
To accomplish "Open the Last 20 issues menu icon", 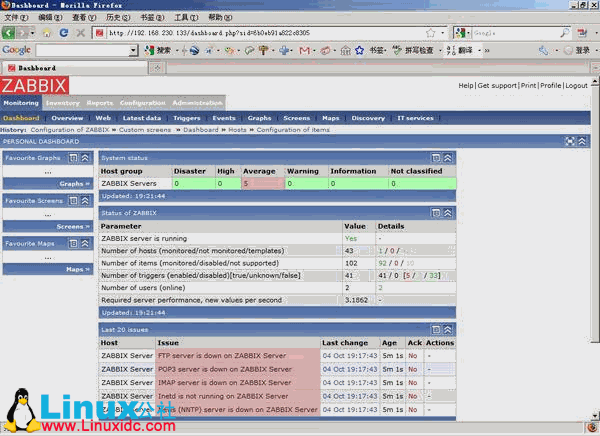I will pyautogui.click(x=436, y=328).
